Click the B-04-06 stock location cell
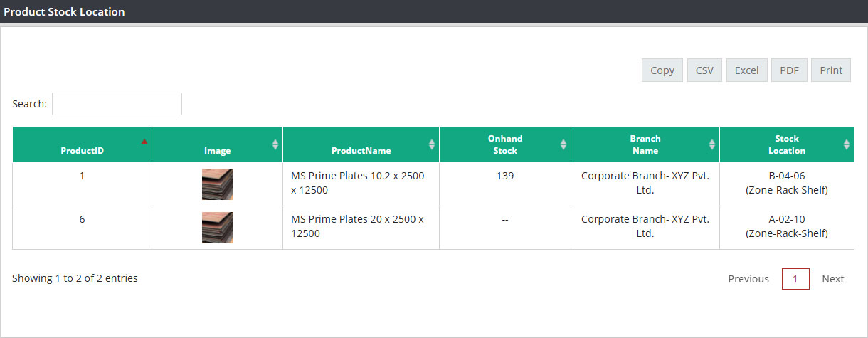Image resolution: width=868 pixels, height=338 pixels. pyautogui.click(x=787, y=184)
